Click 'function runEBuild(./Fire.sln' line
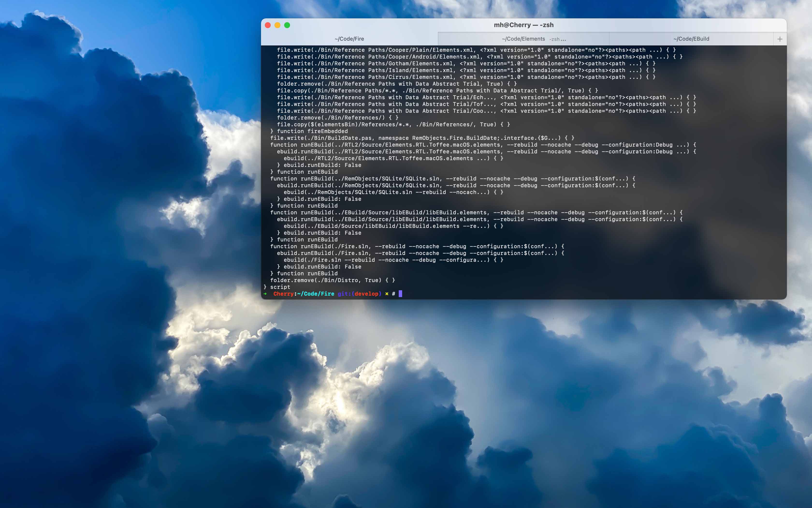 [x=417, y=246]
